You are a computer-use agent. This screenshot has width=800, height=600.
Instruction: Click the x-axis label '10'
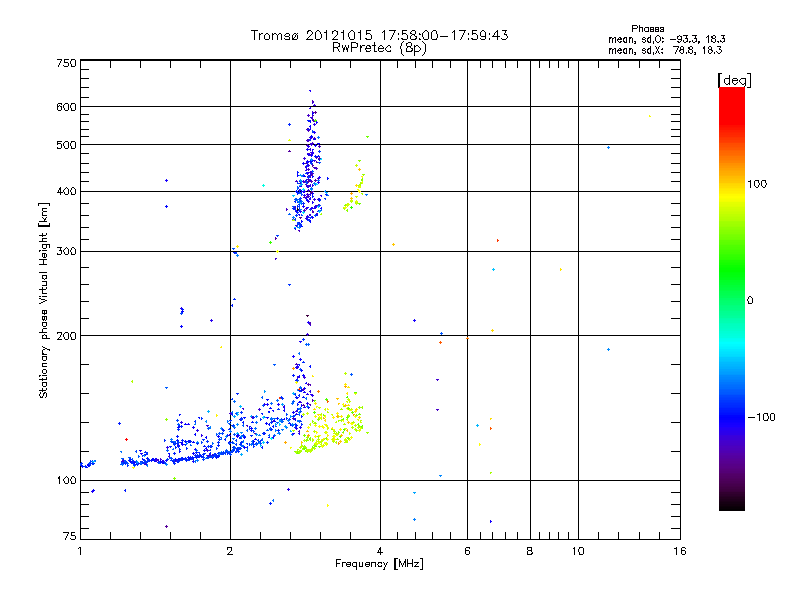tap(578, 551)
